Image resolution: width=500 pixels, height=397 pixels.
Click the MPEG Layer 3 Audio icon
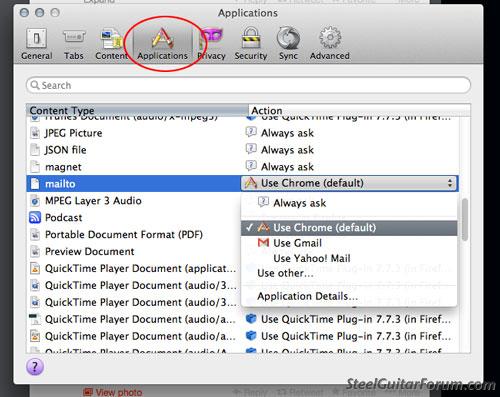pos(35,201)
